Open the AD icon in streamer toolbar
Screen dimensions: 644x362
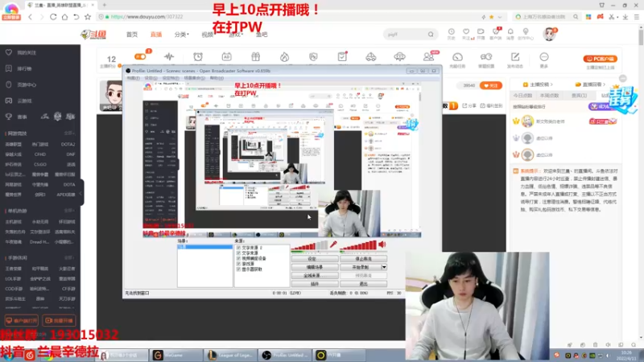click(226, 56)
